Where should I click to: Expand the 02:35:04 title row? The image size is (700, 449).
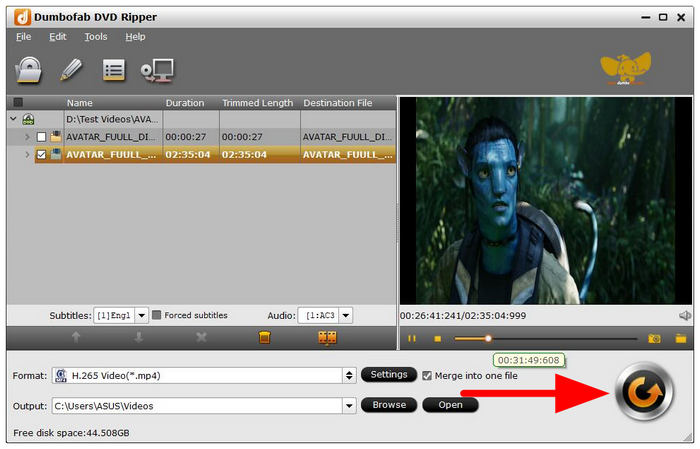pos(27,154)
